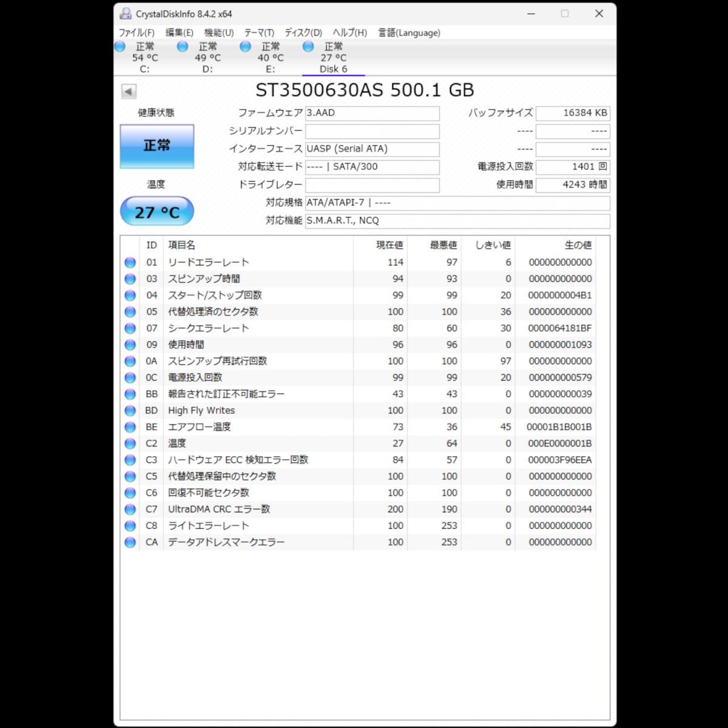Click the D: drive blue status orb
The image size is (728, 728).
183,47
